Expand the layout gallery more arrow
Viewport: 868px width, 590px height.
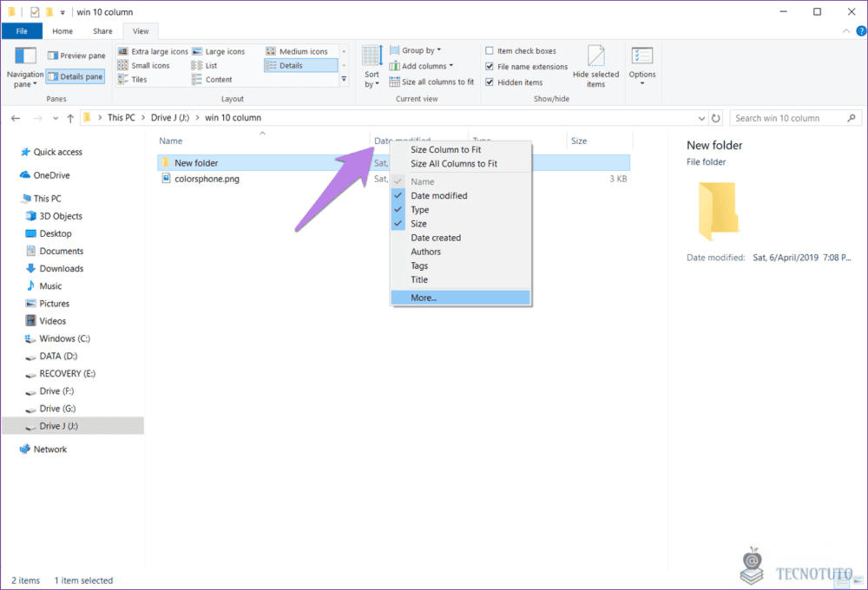pyautogui.click(x=344, y=79)
